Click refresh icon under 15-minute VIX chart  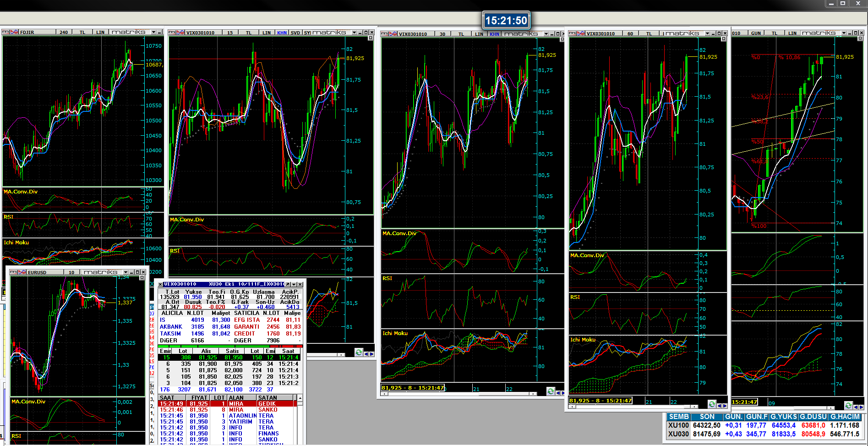point(359,352)
